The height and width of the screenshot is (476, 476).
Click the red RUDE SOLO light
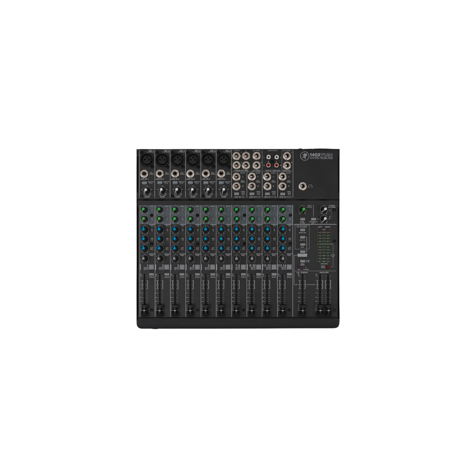coord(328,267)
